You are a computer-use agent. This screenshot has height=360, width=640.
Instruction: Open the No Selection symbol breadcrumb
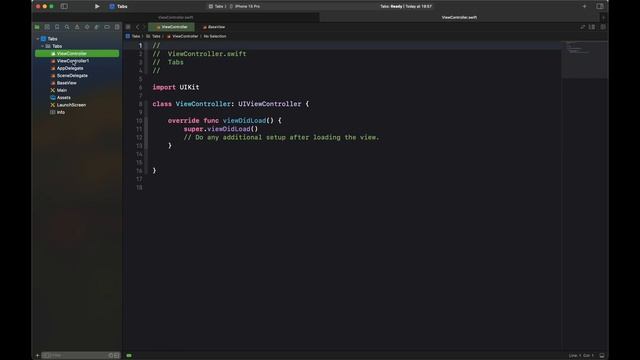pos(215,36)
